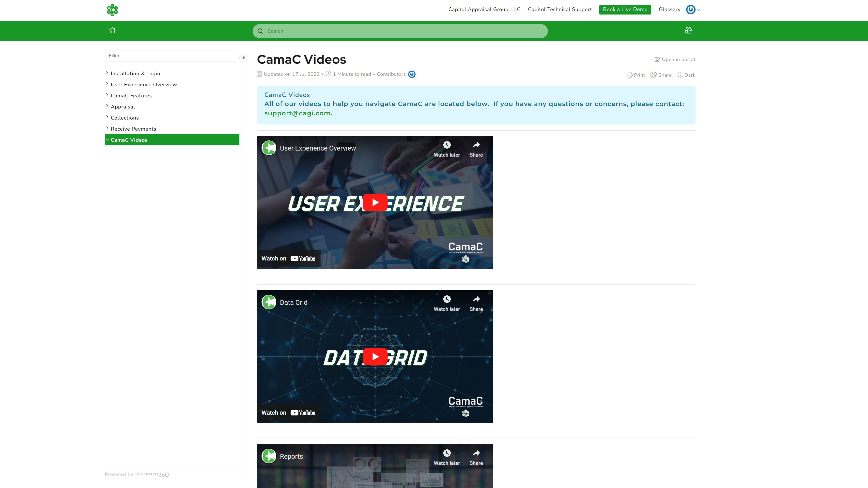
Task: Click the article Share icon beside Print
Action: [654, 75]
